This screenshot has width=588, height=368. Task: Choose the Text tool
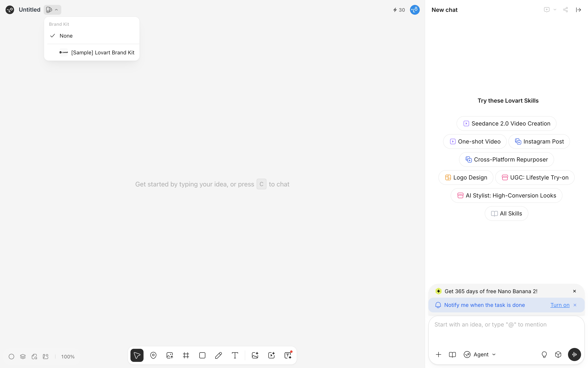coord(235,355)
